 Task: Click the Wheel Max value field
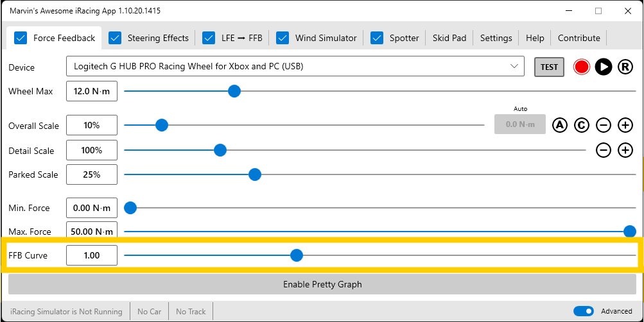click(92, 91)
